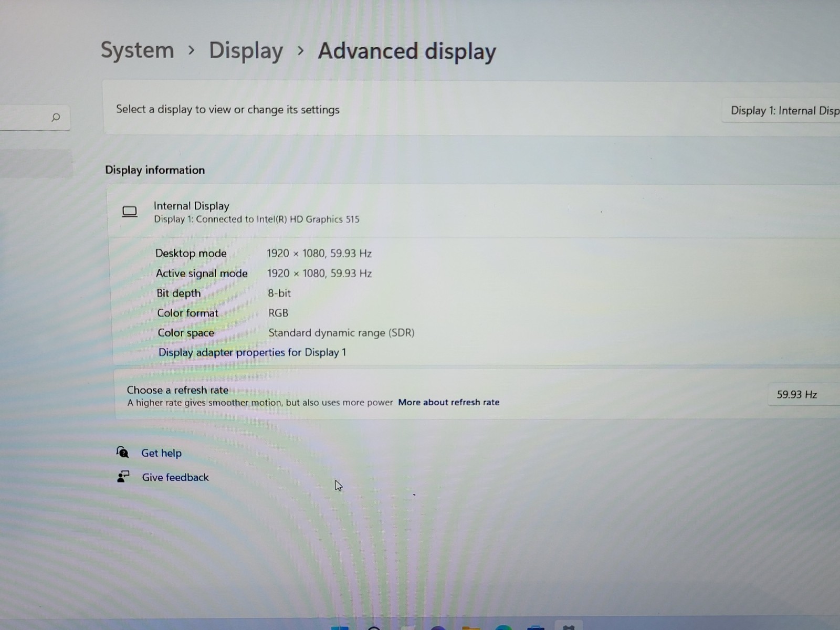Screen dimensions: 840x630
Task: Focus the settings search field
Action: coord(35,117)
